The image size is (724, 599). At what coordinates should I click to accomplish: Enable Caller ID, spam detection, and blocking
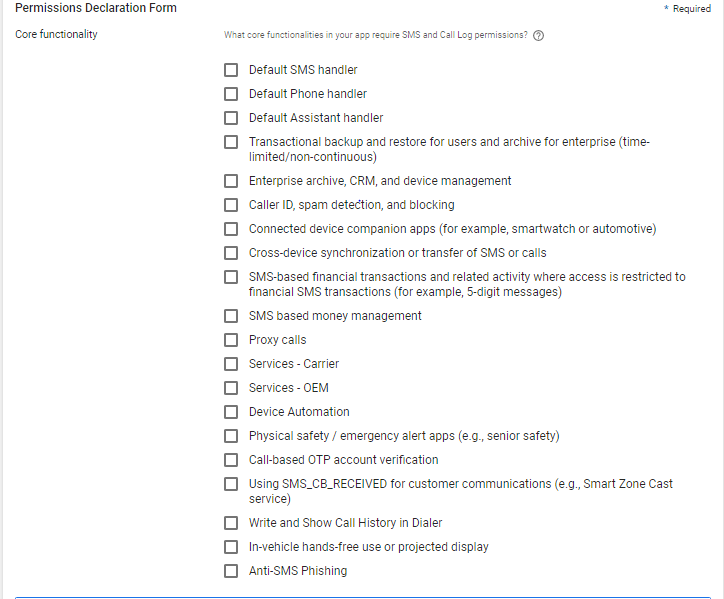click(231, 205)
